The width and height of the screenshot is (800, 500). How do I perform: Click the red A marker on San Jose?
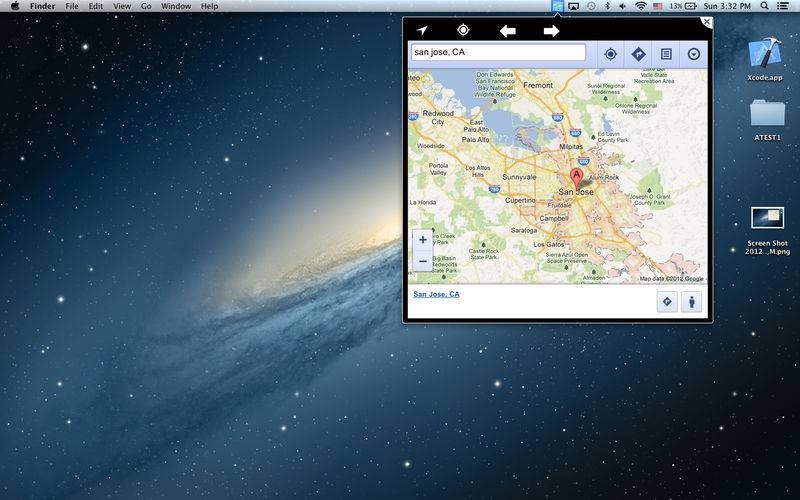click(577, 178)
